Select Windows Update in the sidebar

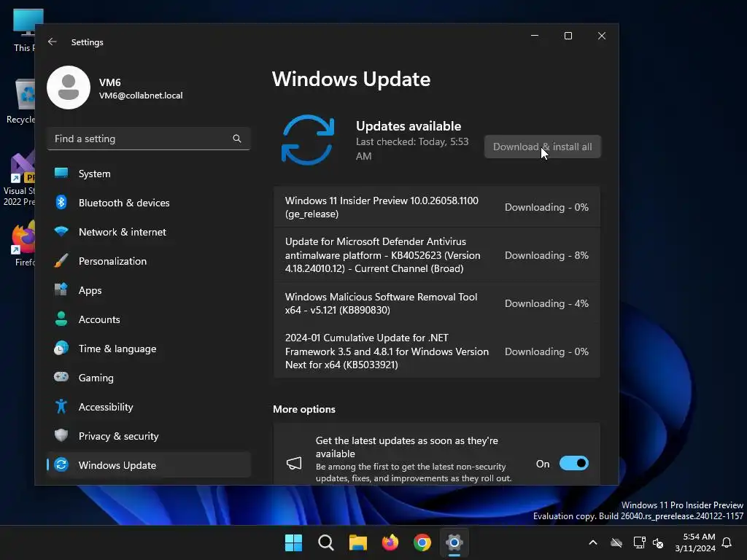point(149,465)
